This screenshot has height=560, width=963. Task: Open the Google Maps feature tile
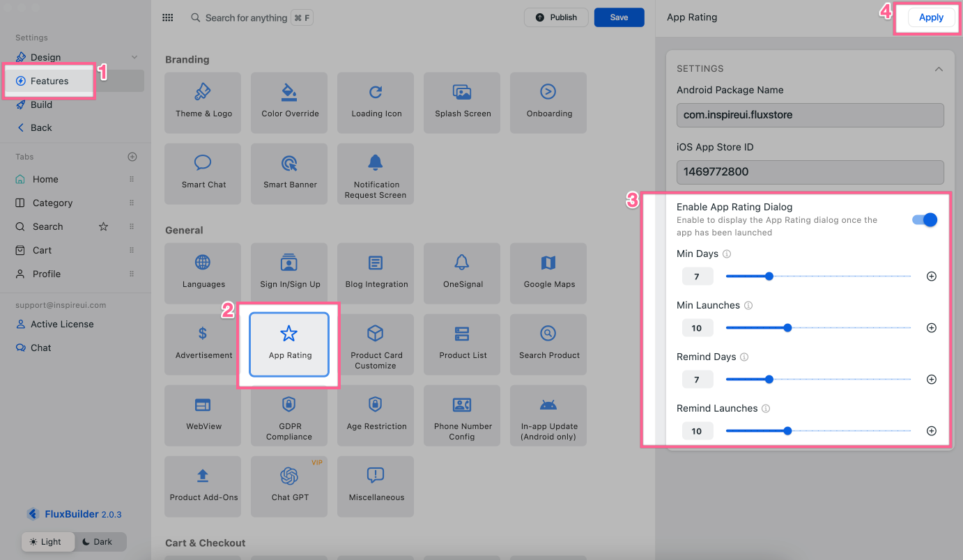(548, 272)
